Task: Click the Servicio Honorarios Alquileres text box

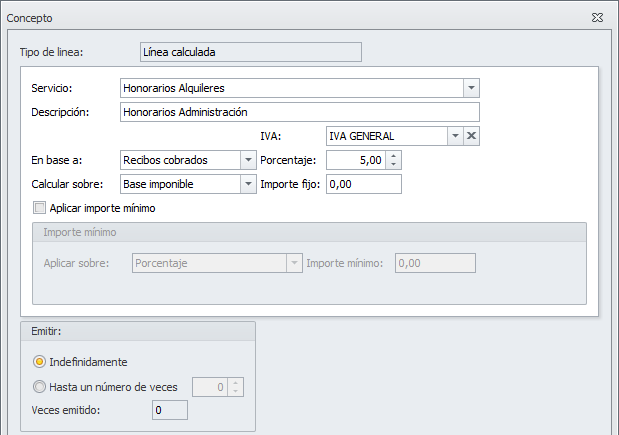Action: 290,88
